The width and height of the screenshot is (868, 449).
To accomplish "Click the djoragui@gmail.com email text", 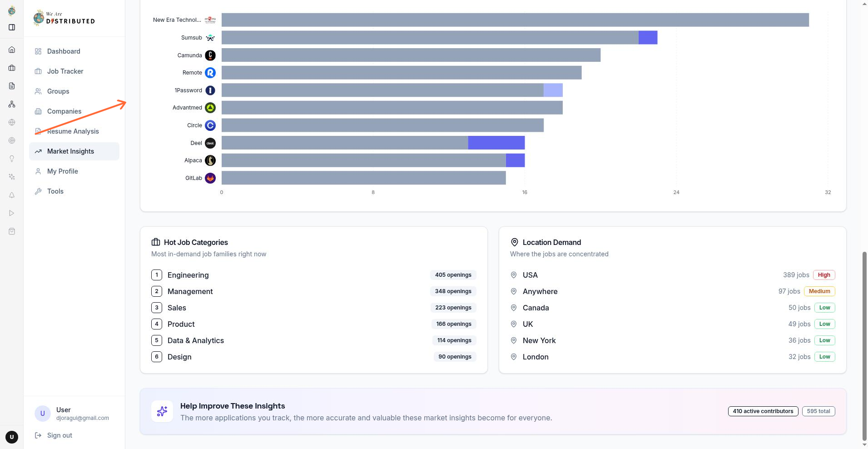I will pos(83,418).
